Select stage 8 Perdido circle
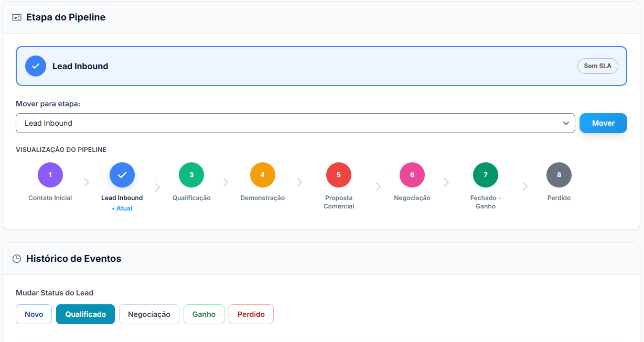644x342 pixels. 559,175
